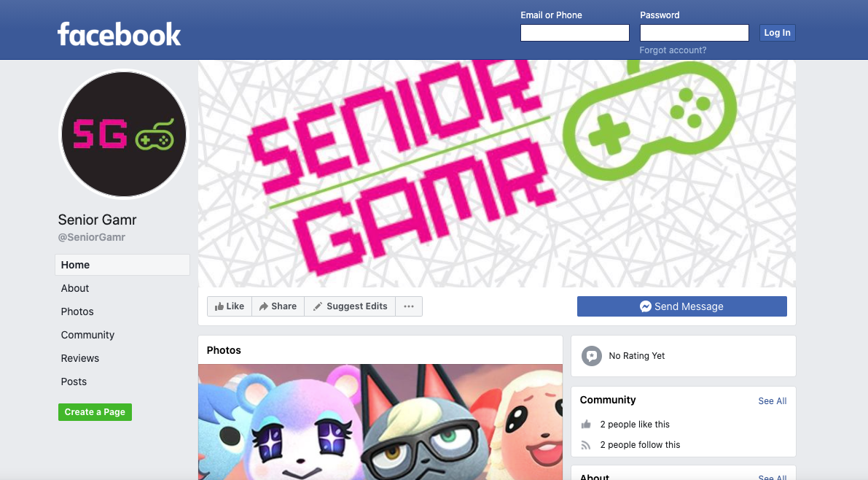This screenshot has height=480, width=868.
Task: Click the Suggest Edits pencil button
Action: [x=350, y=306]
